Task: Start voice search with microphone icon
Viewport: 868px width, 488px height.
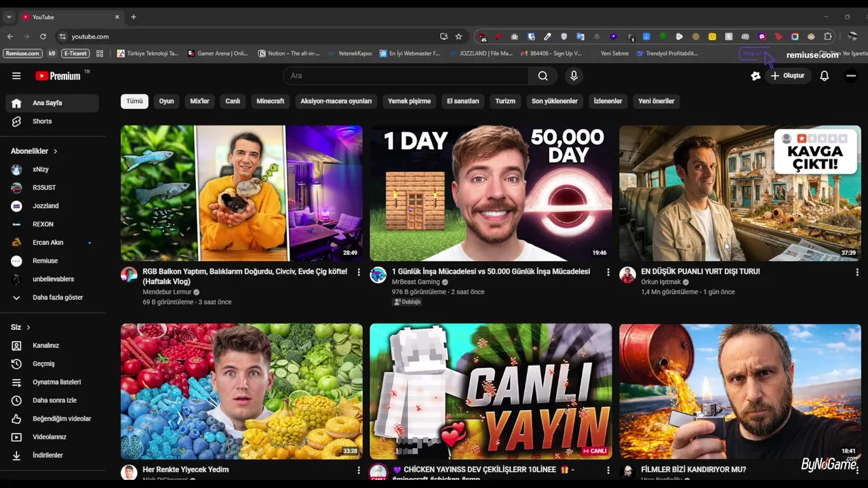Action: tap(574, 76)
